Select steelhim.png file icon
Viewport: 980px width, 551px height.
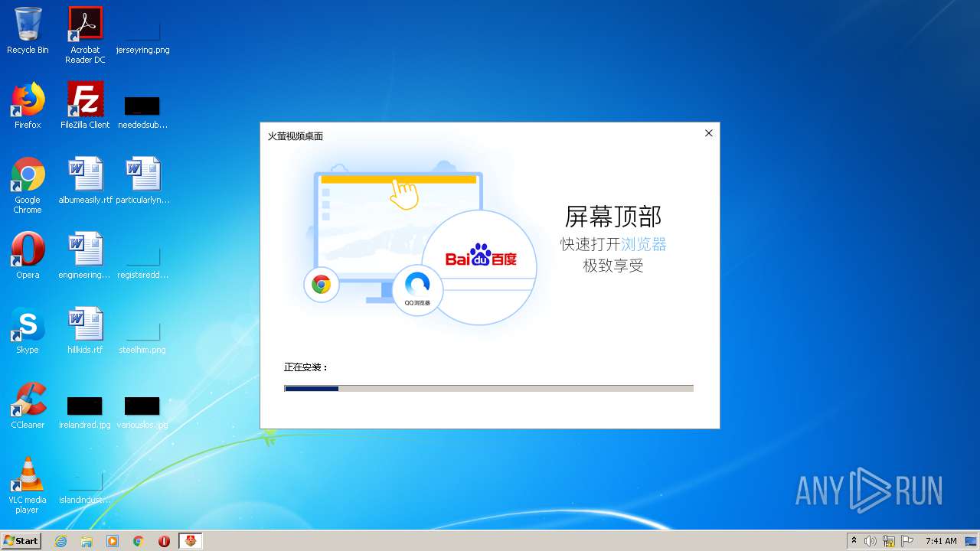142,337
